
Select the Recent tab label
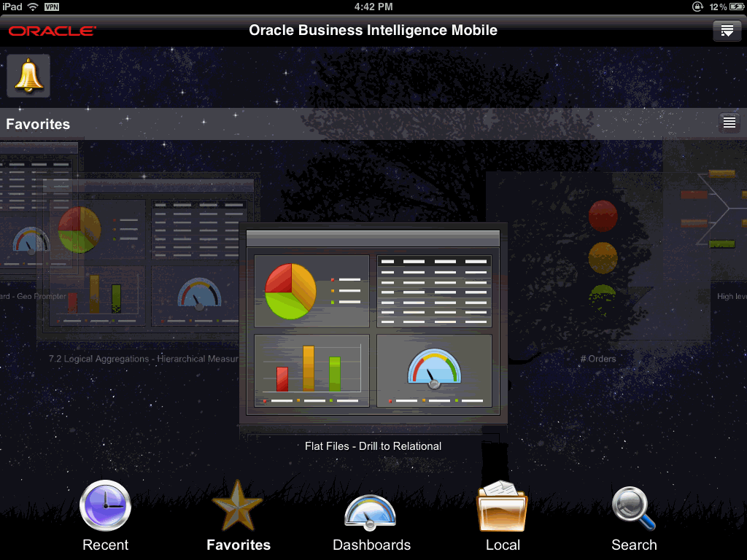(105, 545)
